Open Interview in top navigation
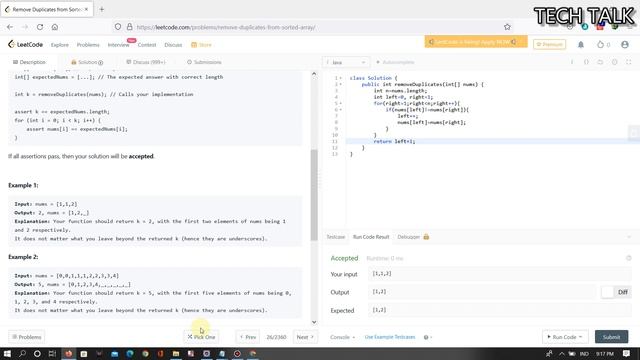 118,44
